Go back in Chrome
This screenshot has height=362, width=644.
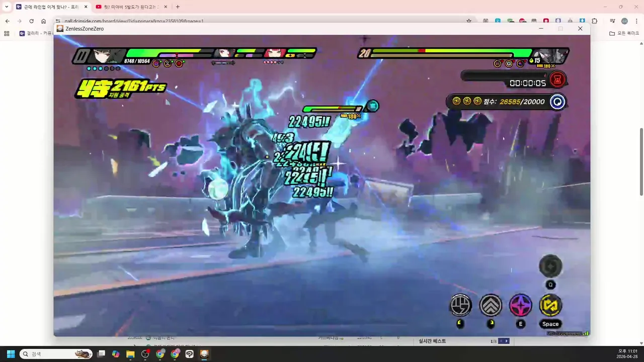(7, 21)
